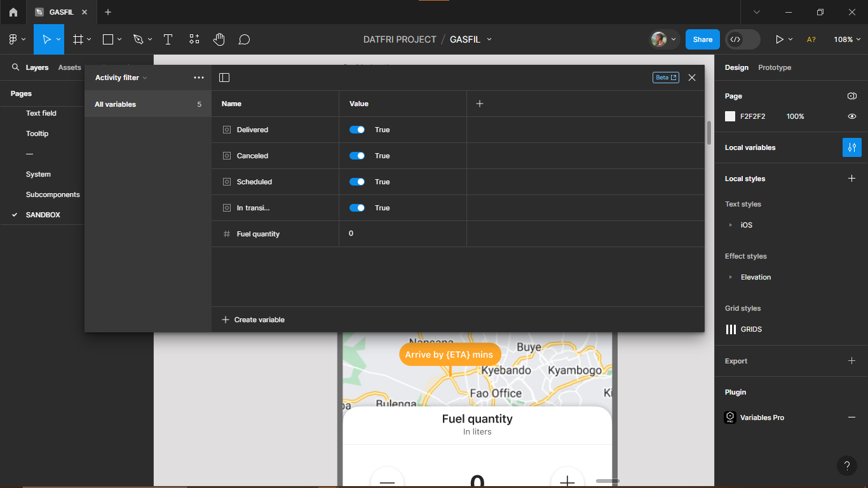868x488 pixels.
Task: Close the variables dialog
Action: 692,78
